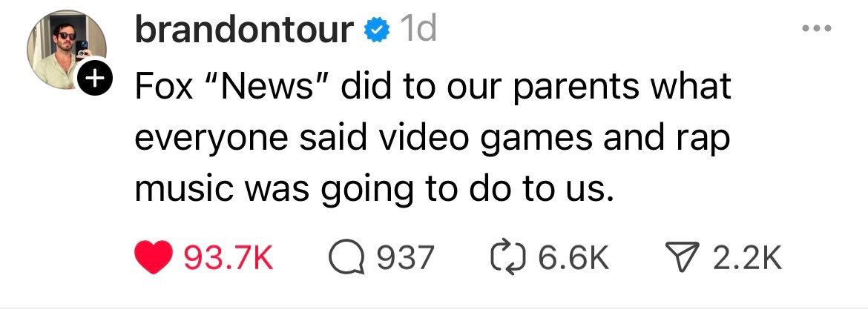Click the 93.7K likes count
Image resolution: width=868 pixels, height=324 pixels.
[x=228, y=258]
